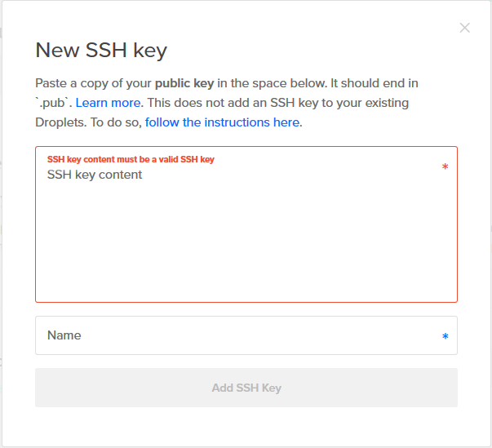This screenshot has width=492, height=448.
Task: Click the blue required asterisk in Name field
Action: 445,337
